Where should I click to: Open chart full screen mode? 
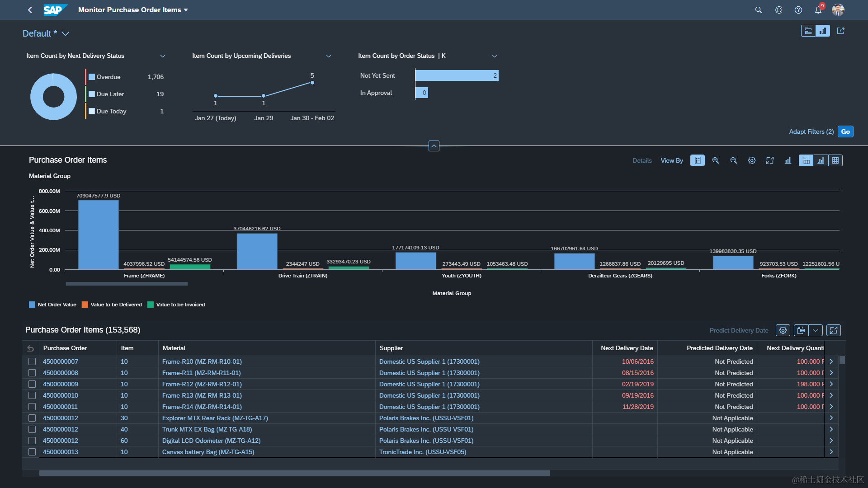pos(770,160)
